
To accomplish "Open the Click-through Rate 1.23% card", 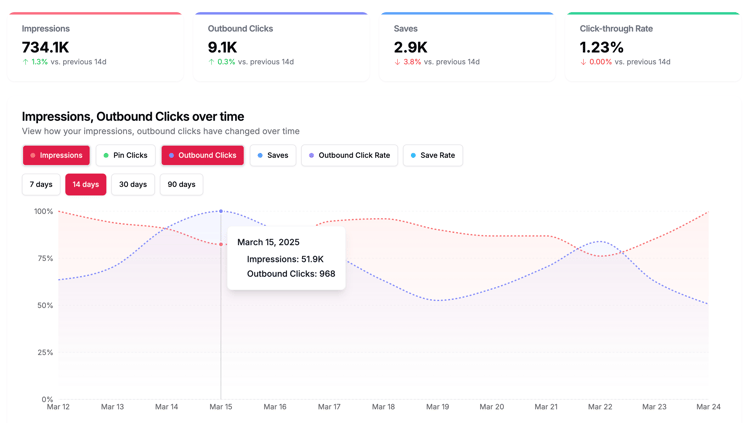I will [653, 46].
